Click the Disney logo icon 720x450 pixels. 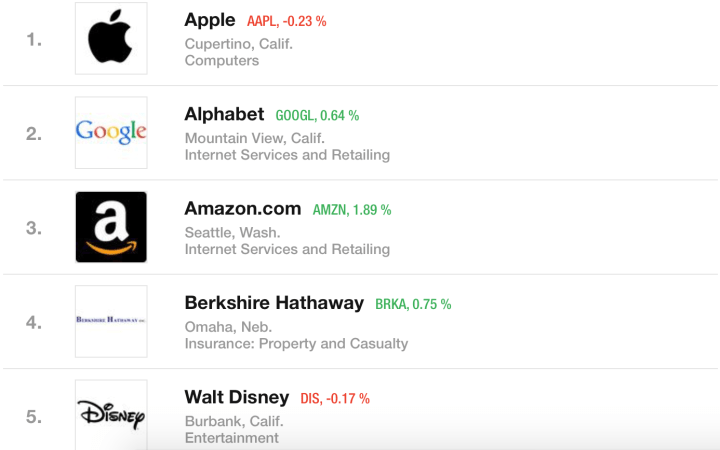pyautogui.click(x=111, y=414)
